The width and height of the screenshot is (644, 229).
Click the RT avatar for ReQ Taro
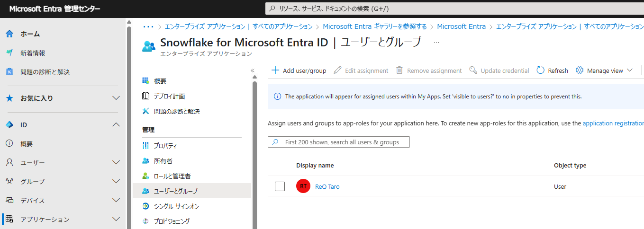(303, 186)
